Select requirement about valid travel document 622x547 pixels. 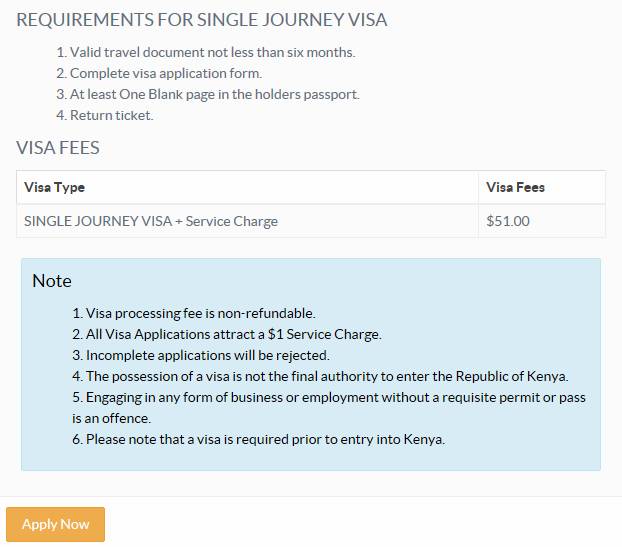pos(205,52)
